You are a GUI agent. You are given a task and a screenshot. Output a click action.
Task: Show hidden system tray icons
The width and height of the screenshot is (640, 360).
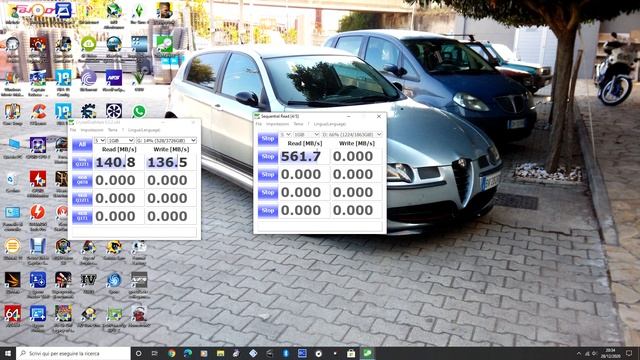pyautogui.click(x=579, y=353)
